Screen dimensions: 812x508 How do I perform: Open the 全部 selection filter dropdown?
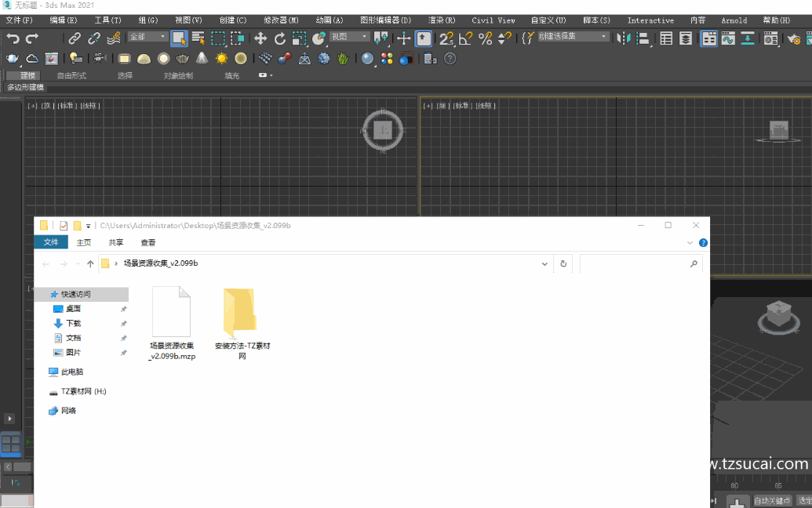147,37
